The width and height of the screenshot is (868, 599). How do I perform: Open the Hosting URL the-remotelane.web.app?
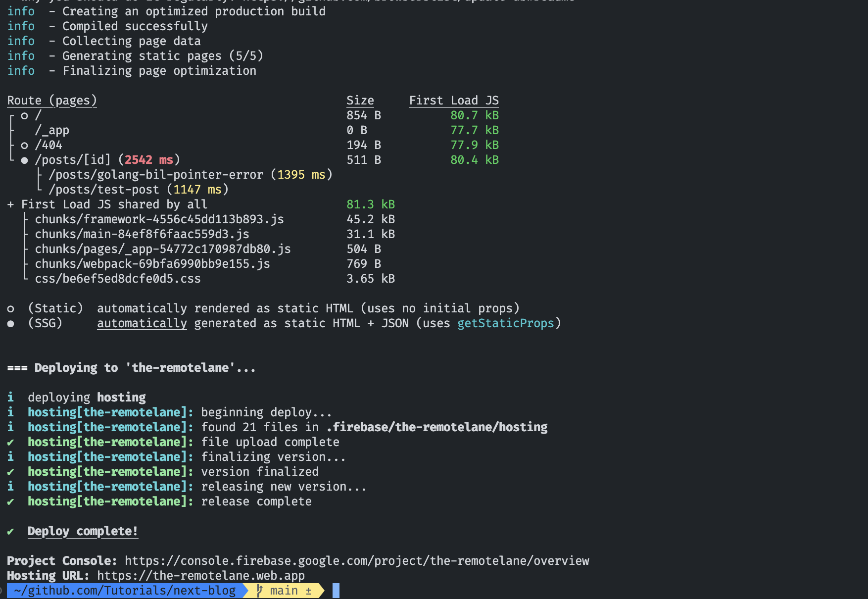coord(201,575)
